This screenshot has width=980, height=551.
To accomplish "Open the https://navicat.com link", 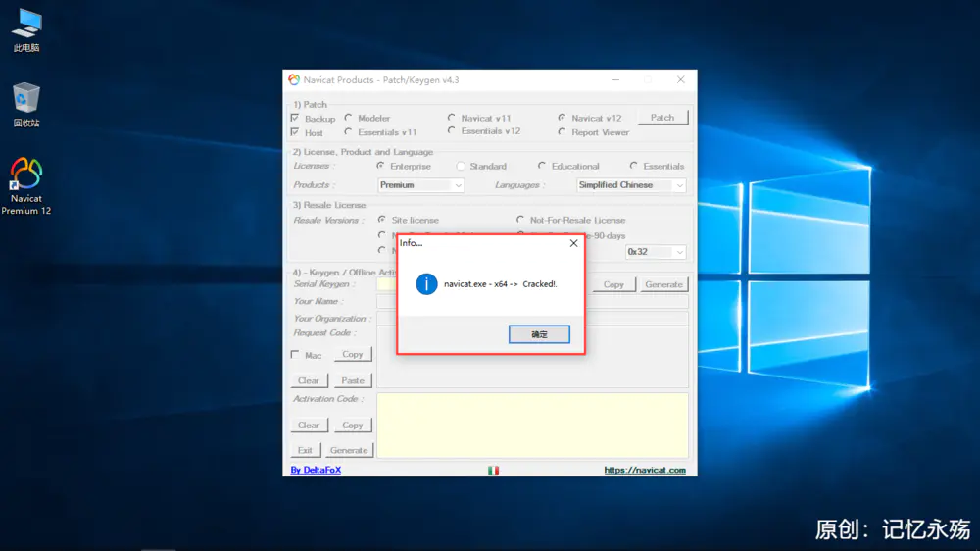I will click(x=645, y=470).
